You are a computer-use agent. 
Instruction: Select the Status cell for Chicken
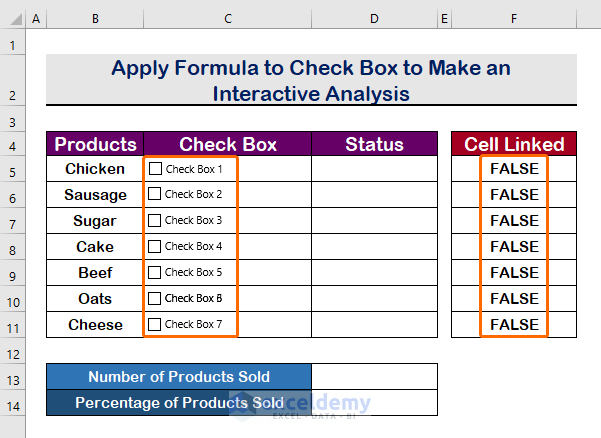pyautogui.click(x=374, y=169)
